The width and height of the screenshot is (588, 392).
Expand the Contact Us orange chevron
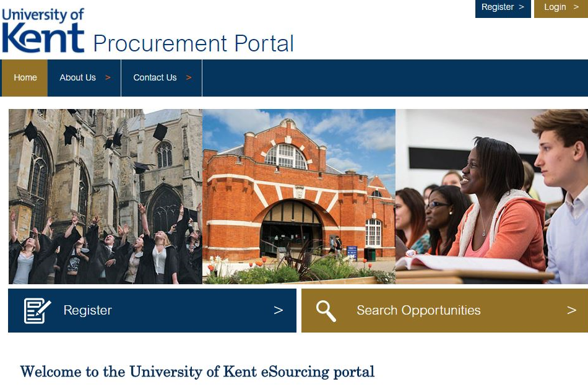(189, 77)
